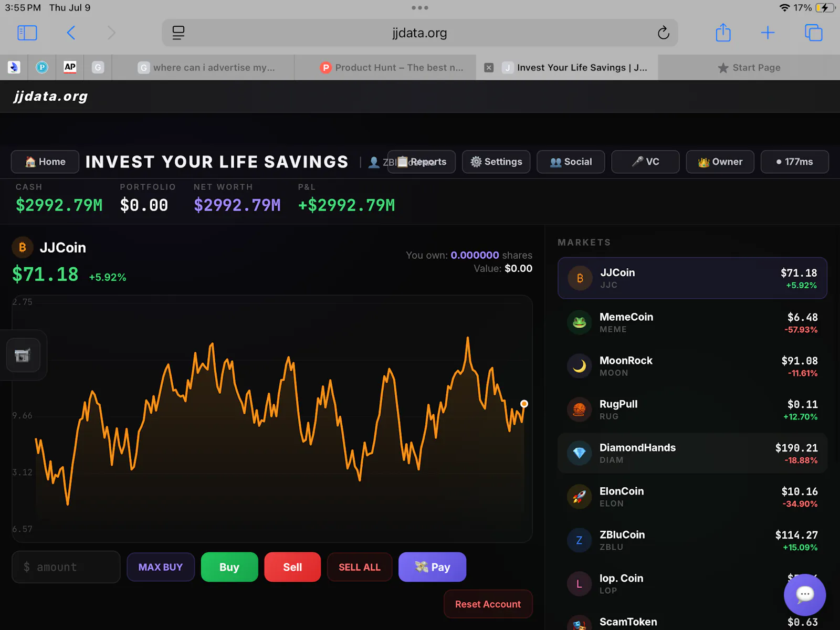Select ElonCoin in the Markets list

[x=692, y=497]
